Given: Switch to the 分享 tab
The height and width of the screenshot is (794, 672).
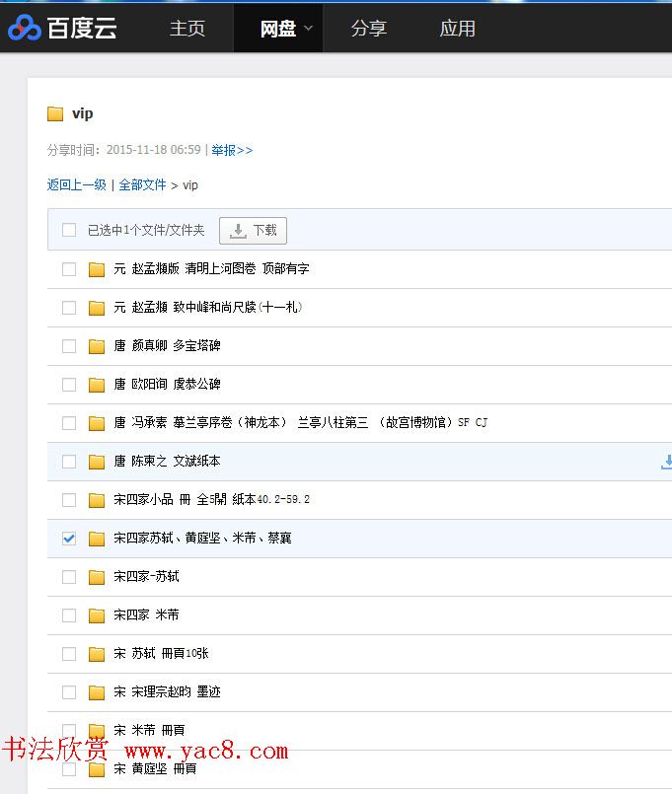Looking at the screenshot, I should click(368, 29).
